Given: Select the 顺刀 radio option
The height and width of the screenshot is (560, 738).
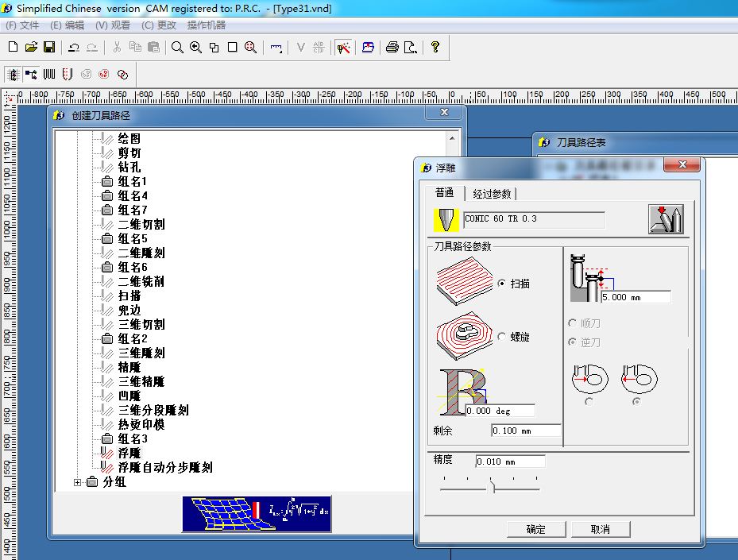Looking at the screenshot, I should pyautogui.click(x=572, y=322).
